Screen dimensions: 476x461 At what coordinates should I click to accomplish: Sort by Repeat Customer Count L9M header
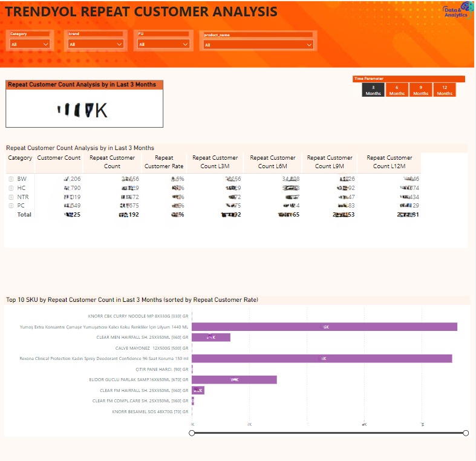330,162
